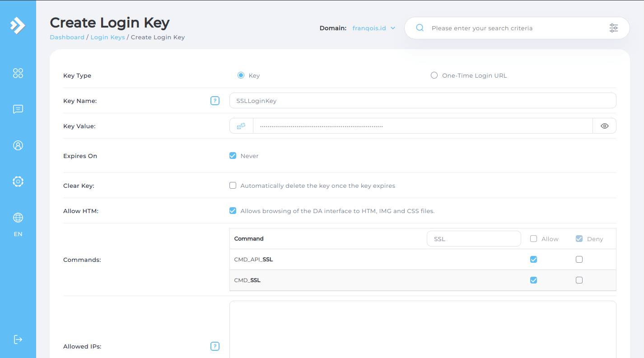Viewport: 644px width, 358px height.
Task: Open the franqois.id domain dropdown
Action: 374,28
